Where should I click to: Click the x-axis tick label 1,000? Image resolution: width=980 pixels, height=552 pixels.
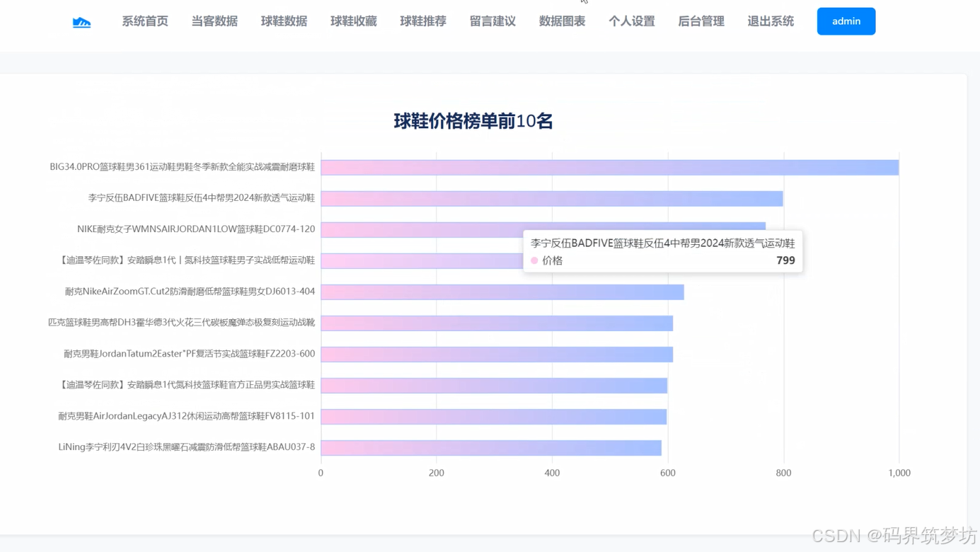point(899,473)
